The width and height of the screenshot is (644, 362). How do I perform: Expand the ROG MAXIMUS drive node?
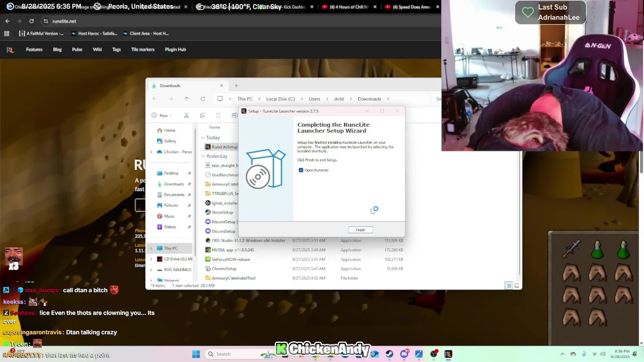(x=151, y=269)
